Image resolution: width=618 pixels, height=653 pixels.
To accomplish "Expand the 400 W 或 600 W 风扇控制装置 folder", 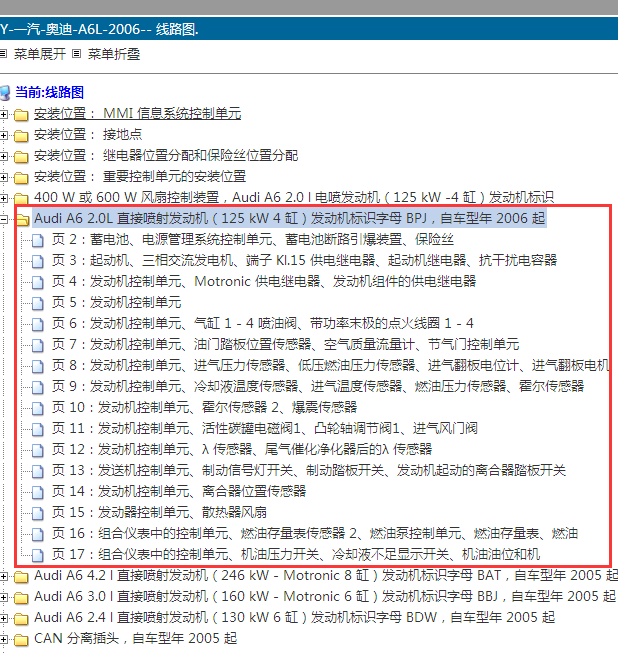I will pyautogui.click(x=4, y=198).
